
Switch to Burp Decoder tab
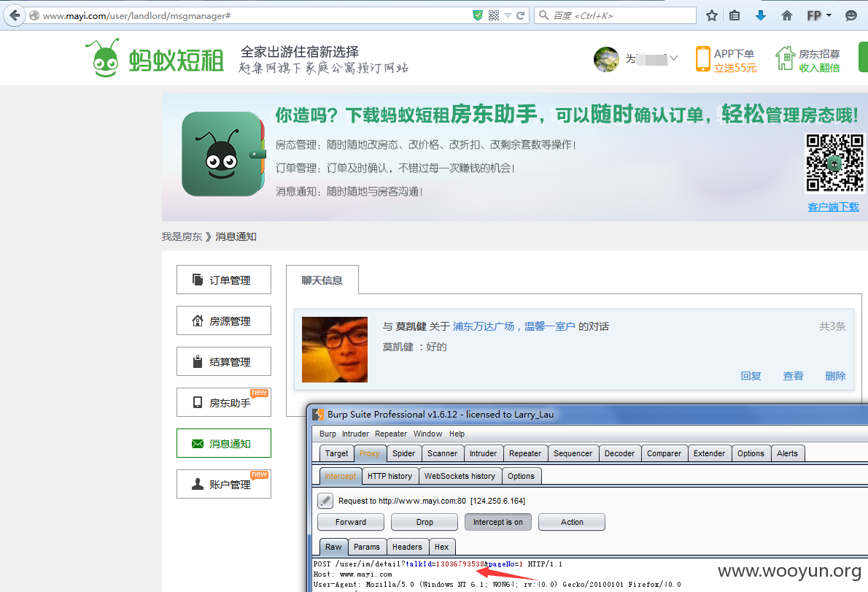pos(619,453)
